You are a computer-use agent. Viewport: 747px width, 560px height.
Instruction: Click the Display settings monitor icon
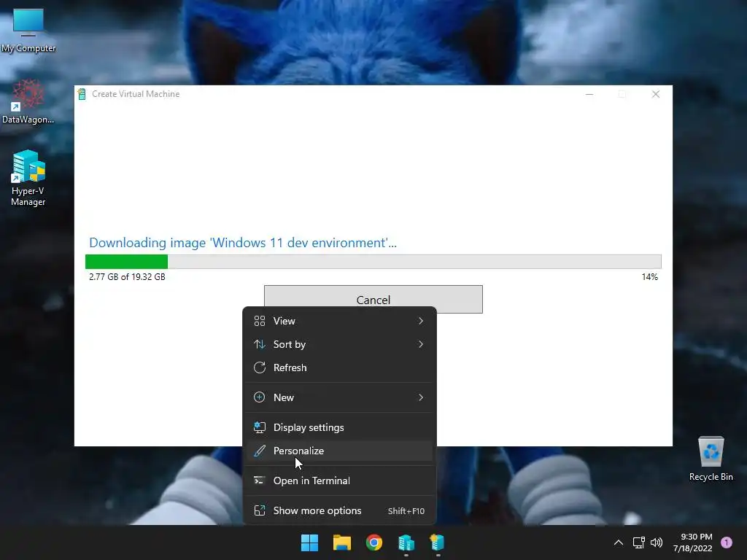point(260,427)
